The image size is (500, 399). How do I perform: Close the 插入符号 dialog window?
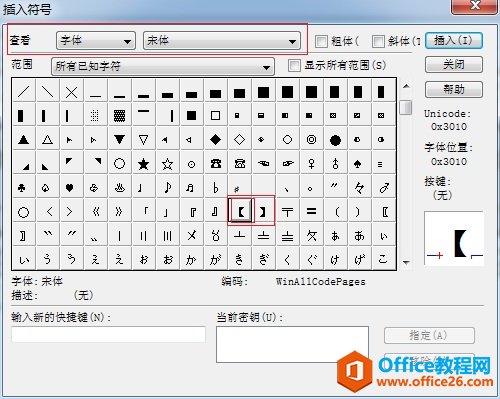click(475, 6)
